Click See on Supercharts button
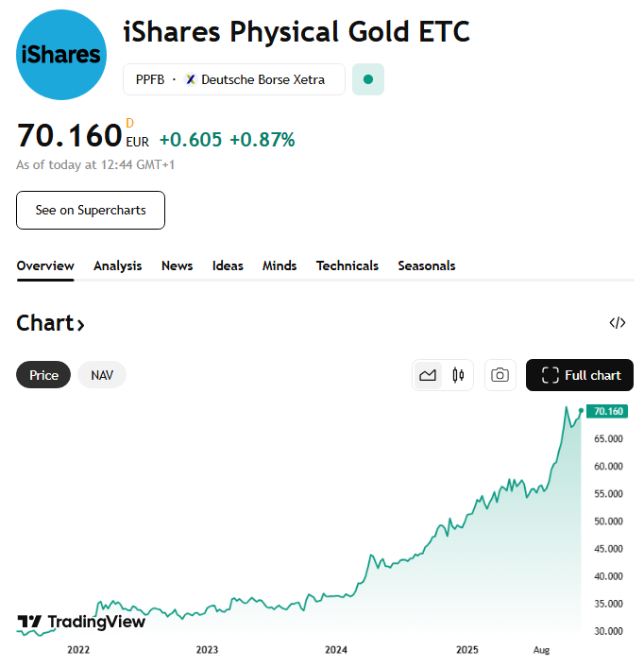644x667 pixels. click(x=91, y=210)
